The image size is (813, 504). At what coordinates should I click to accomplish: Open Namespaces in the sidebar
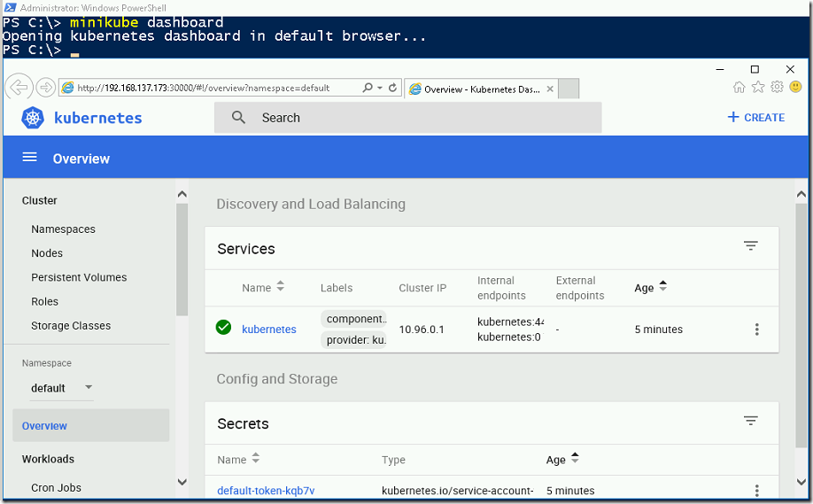[x=63, y=229]
